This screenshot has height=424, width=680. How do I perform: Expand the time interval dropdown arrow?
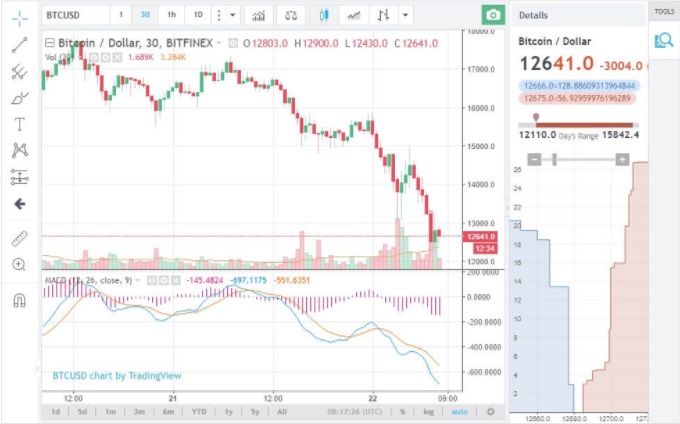tap(233, 15)
